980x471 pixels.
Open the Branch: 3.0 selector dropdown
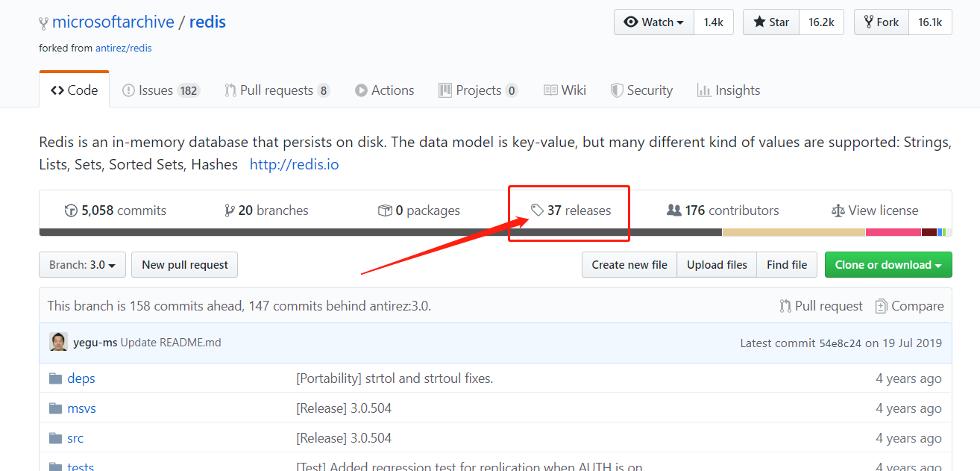82,264
